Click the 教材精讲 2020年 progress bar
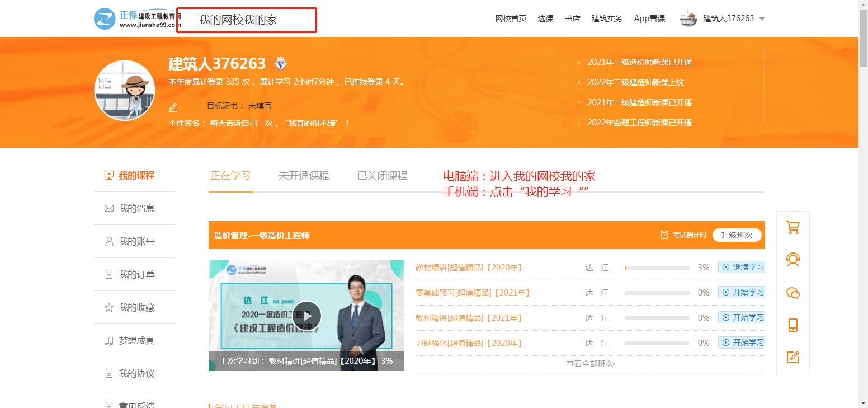This screenshot has height=408, width=868. pos(657,268)
